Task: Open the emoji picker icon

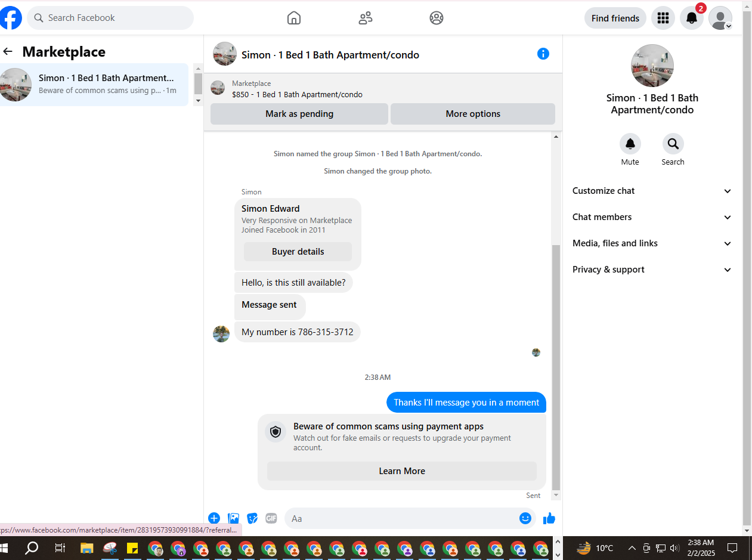Action: pyautogui.click(x=525, y=518)
